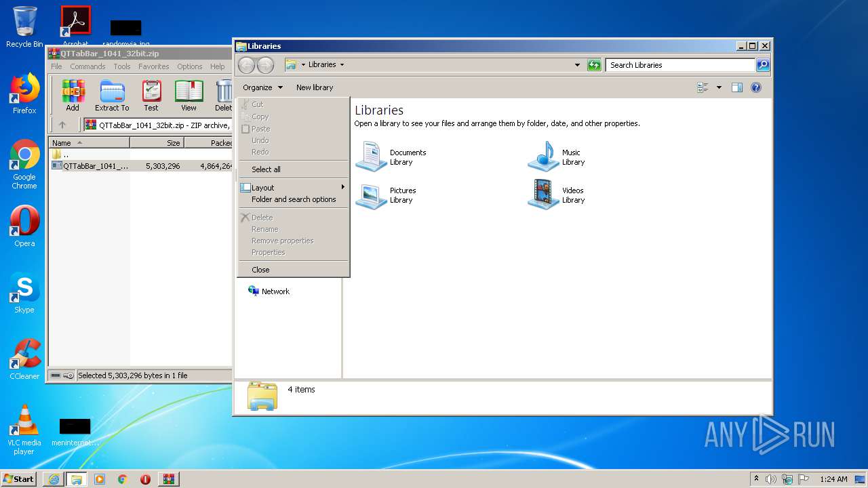Click the Opera taskbar icon

click(x=145, y=479)
